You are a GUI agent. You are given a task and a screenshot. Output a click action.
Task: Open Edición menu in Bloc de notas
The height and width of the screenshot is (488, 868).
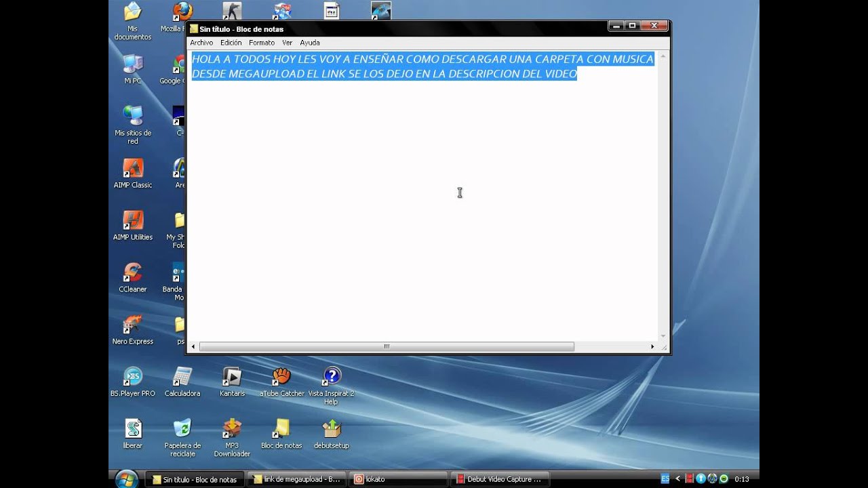tap(231, 43)
